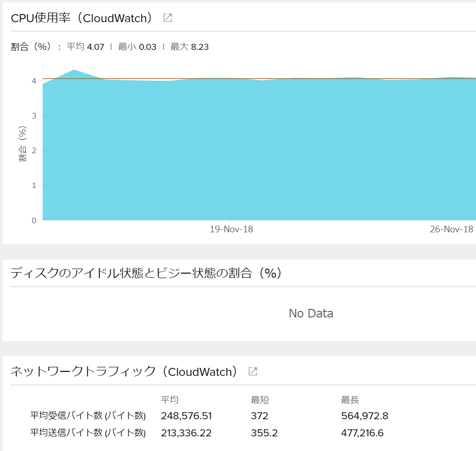Click the ネットワークトラフィック external link icon
The width and height of the screenshot is (476, 451).
coord(253,371)
